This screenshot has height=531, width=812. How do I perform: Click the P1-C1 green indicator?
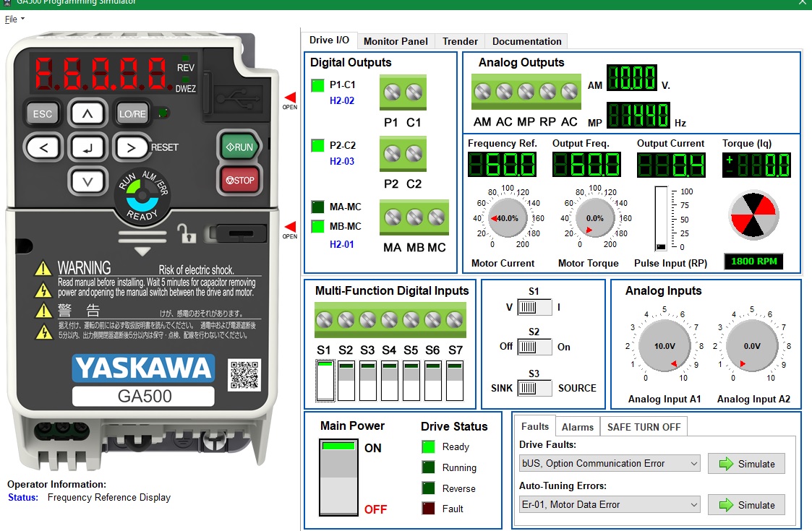tap(317, 85)
